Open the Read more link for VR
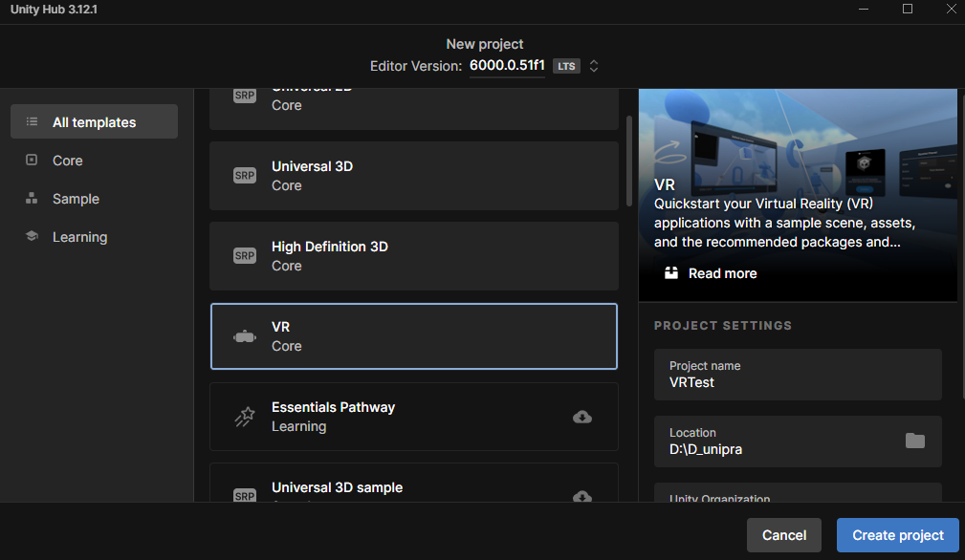This screenshot has height=560, width=965. 722,273
